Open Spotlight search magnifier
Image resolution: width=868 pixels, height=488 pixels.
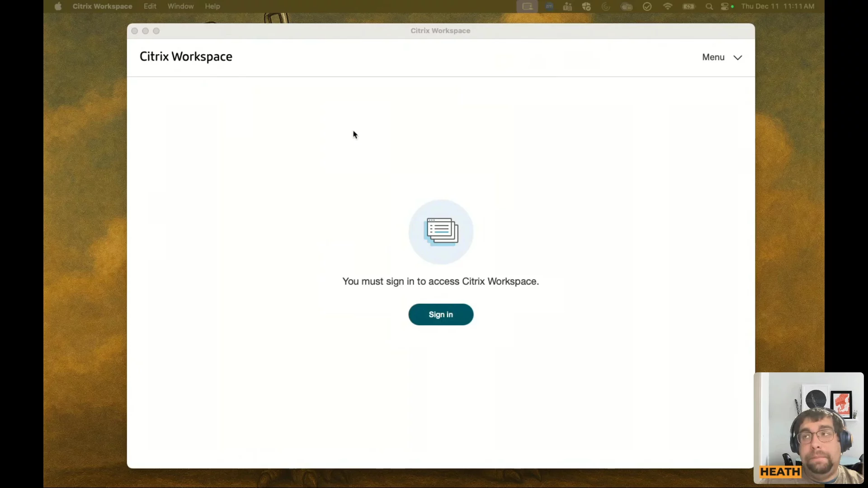coord(709,6)
